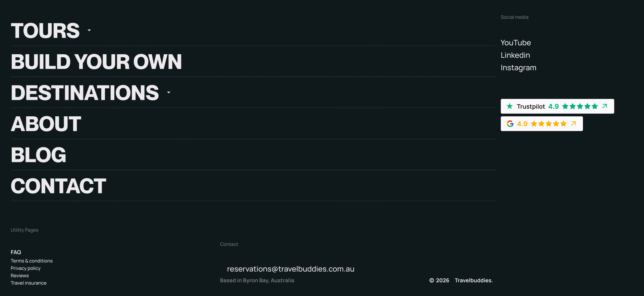
Task: Open Travel insurance page
Action: click(29, 283)
